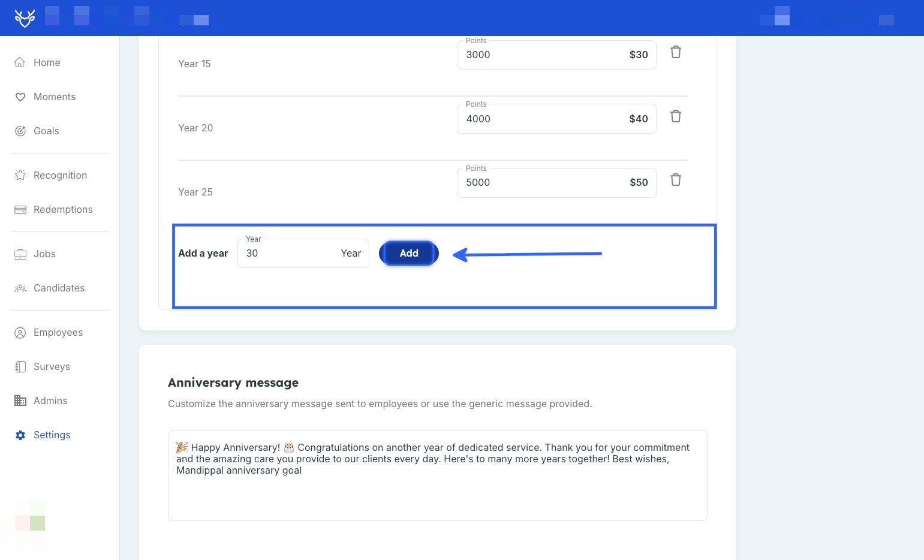Delete the Year 20 milestone with trash icon
This screenshot has height=560, width=924.
point(676,116)
